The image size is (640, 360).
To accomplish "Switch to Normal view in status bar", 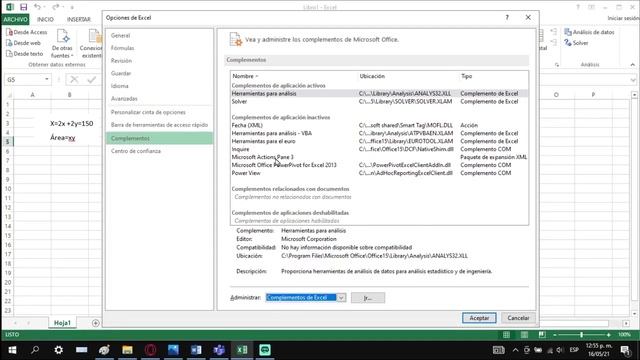I will (x=506, y=335).
